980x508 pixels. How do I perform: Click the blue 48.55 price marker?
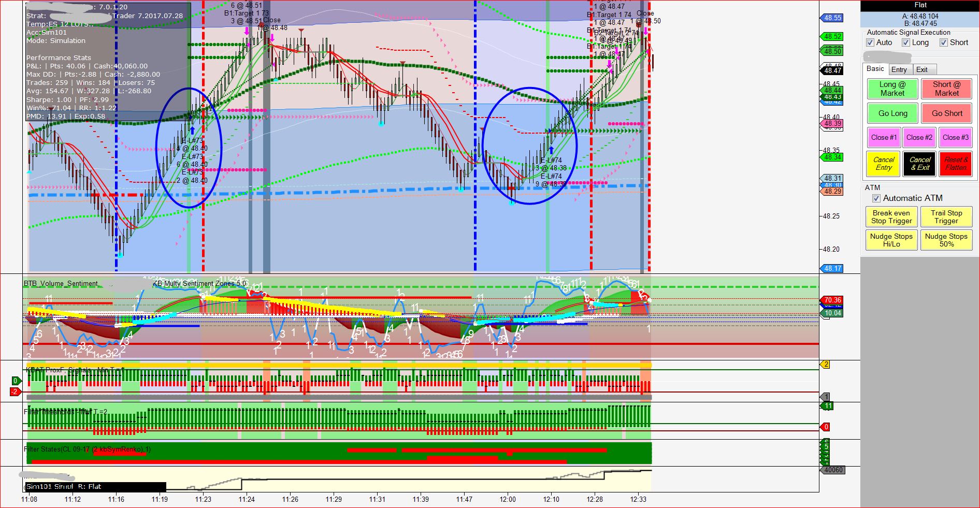[x=832, y=18]
